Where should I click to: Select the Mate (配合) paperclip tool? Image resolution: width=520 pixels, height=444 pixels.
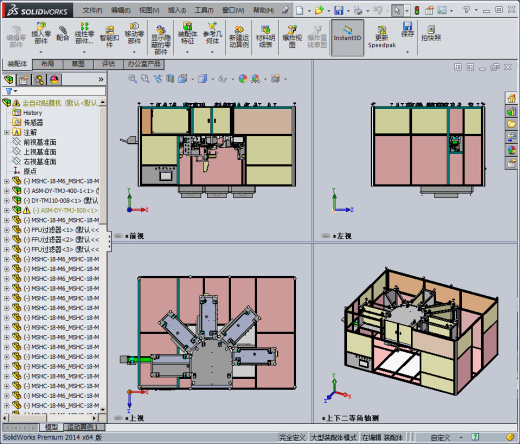62,33
